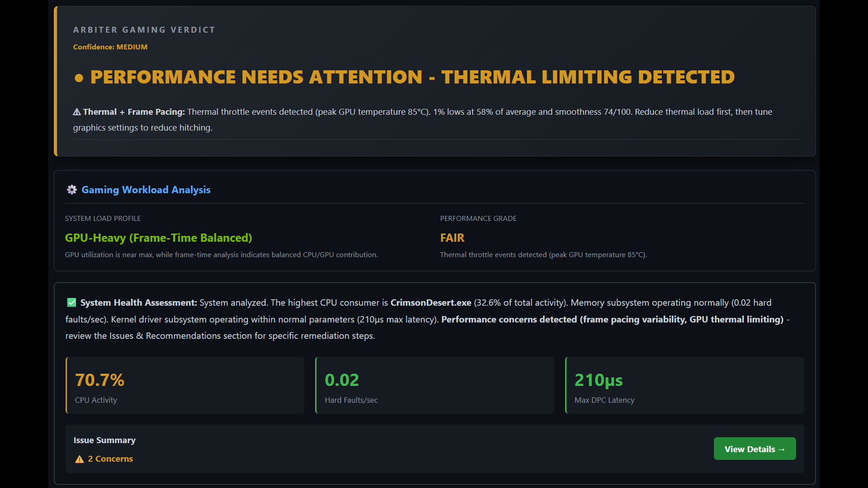This screenshot has width=868, height=488.
Task: Click the CrimsonDesert.exe process name
Action: (x=431, y=303)
